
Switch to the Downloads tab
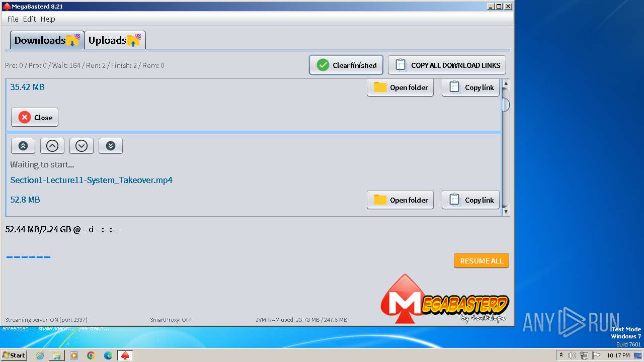pyautogui.click(x=47, y=40)
